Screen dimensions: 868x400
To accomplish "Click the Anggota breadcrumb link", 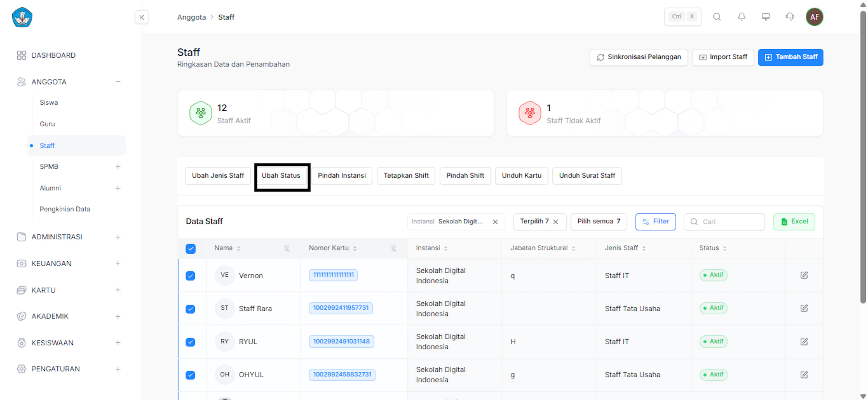I will 191,17.
